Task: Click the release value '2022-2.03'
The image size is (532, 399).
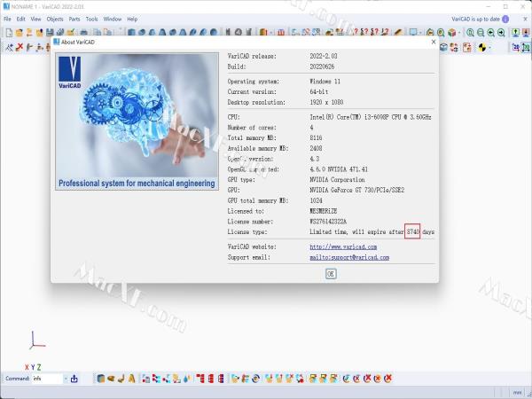Action: point(324,56)
